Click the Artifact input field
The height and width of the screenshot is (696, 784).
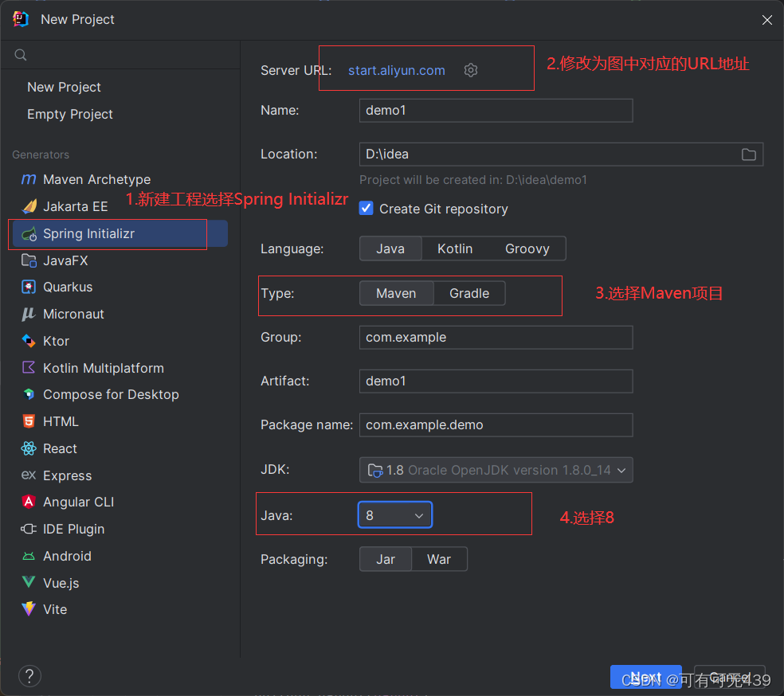496,381
